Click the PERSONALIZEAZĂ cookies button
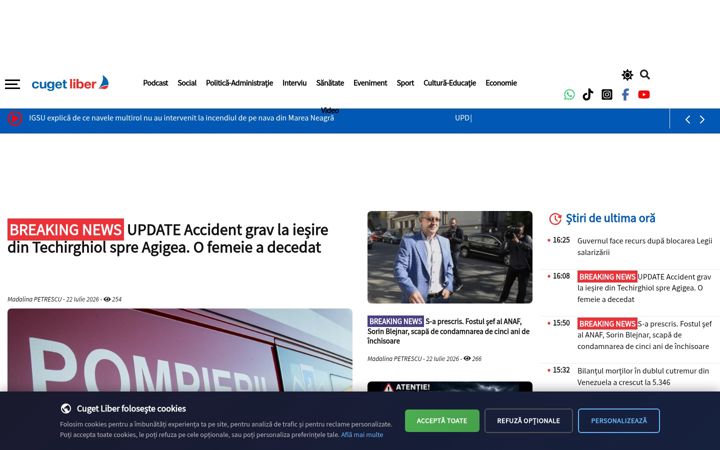This screenshot has width=720, height=450. [x=619, y=421]
